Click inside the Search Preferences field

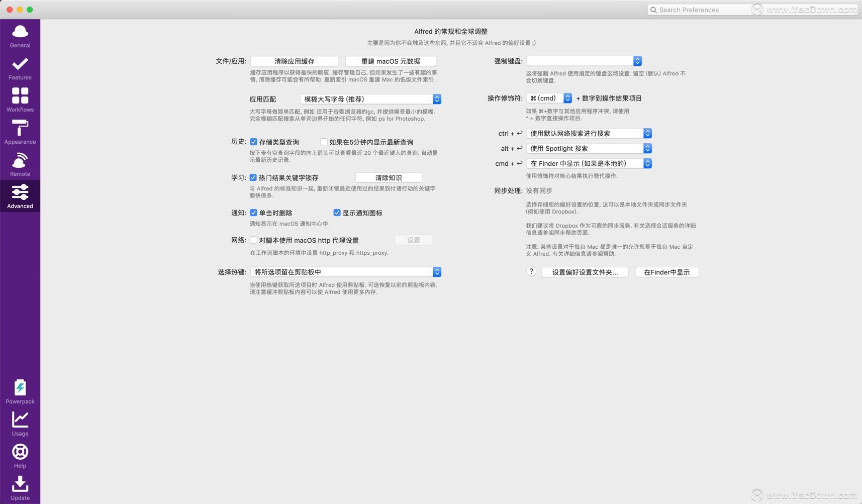pyautogui.click(x=699, y=10)
